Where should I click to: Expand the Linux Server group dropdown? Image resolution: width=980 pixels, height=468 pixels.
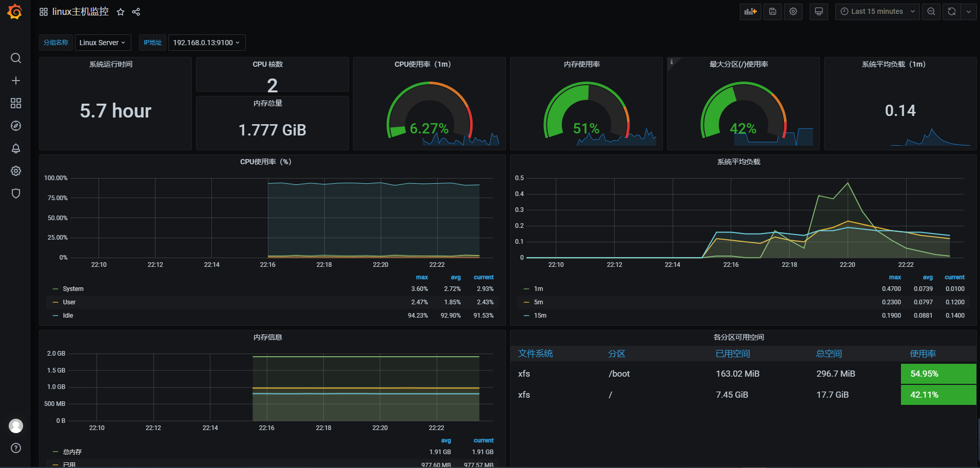103,43
